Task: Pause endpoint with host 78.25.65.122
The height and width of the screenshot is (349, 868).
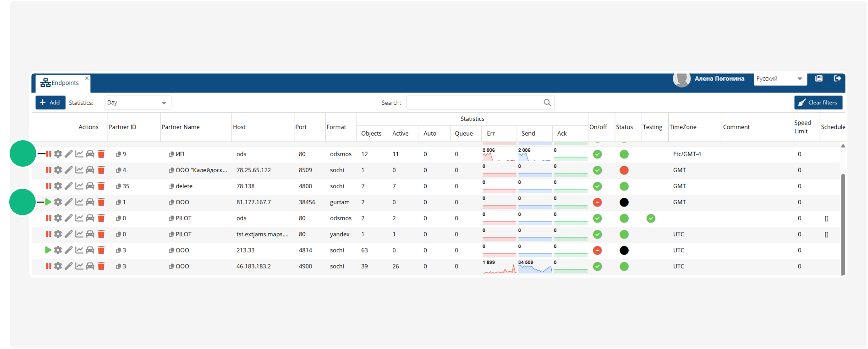Action: coord(49,170)
